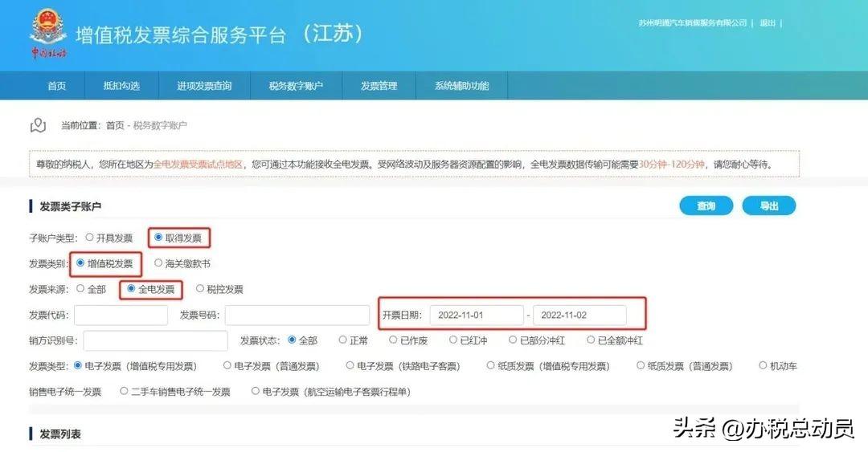Open 发票管理 in navigation bar

point(379,86)
